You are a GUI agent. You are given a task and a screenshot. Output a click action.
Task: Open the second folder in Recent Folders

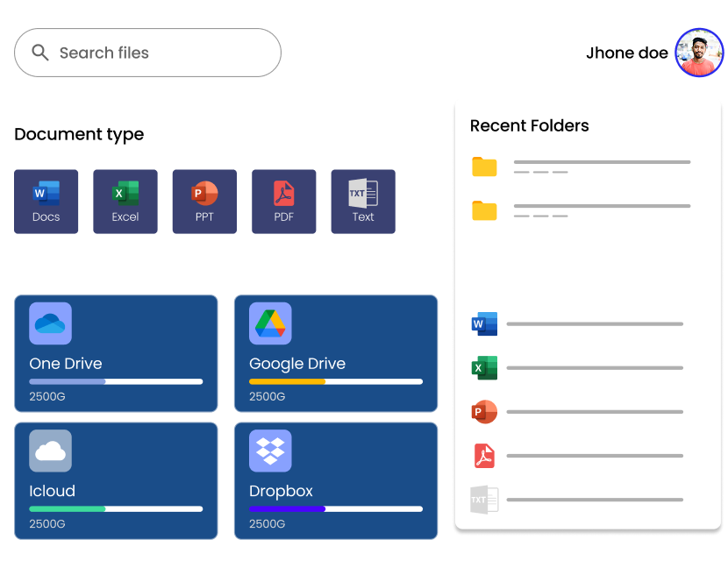[x=581, y=210]
